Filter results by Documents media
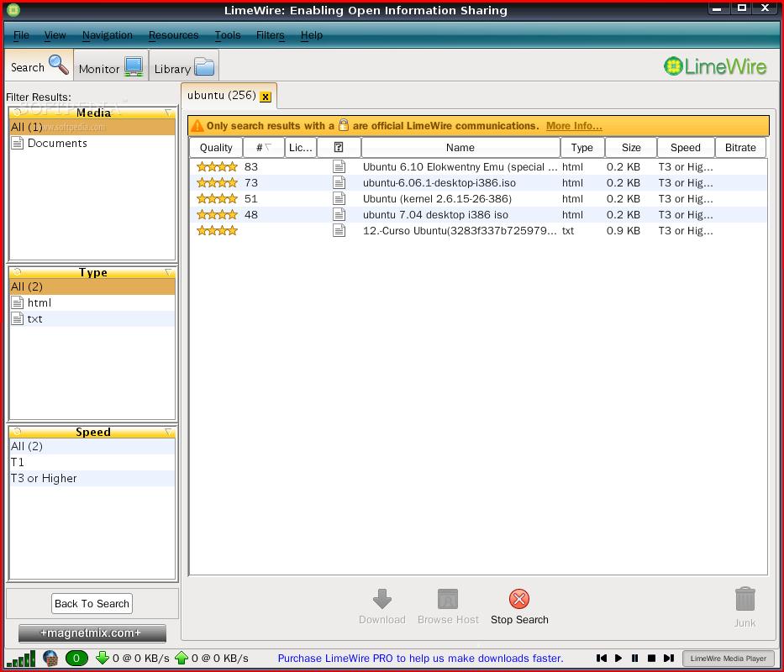Screen dimensions: 784x672 point(92,143)
